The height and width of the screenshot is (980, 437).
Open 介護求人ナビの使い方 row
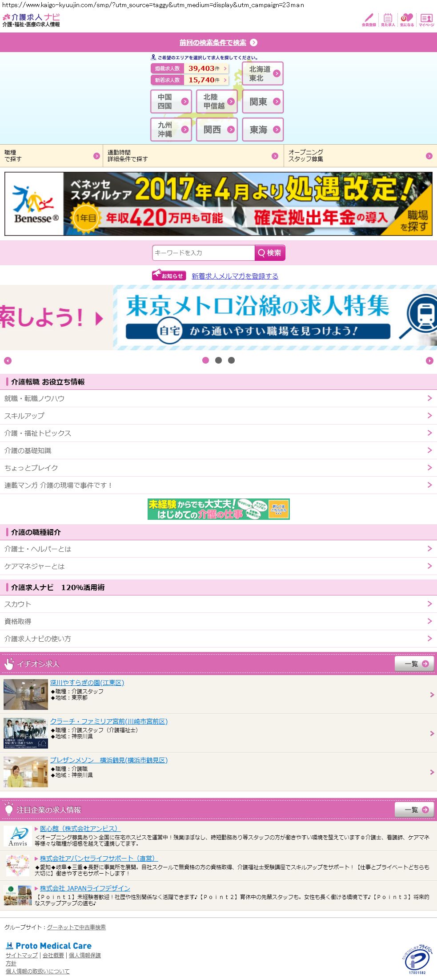218,639
